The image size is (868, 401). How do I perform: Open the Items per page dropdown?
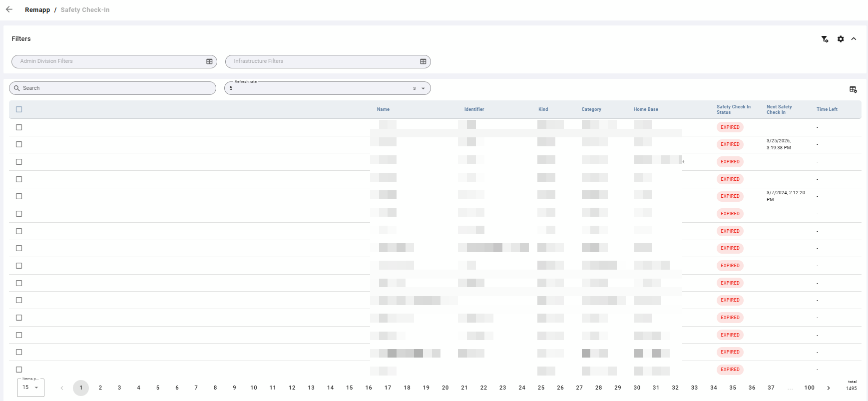tap(30, 388)
